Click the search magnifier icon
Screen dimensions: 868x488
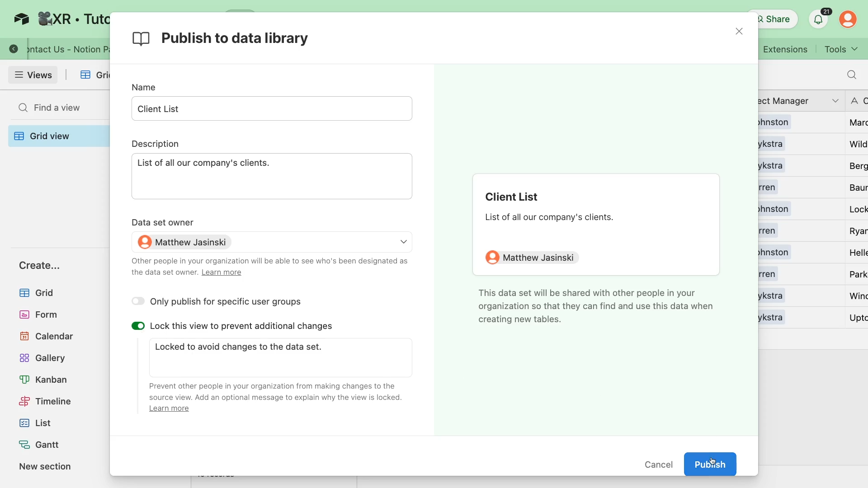pyautogui.click(x=852, y=75)
